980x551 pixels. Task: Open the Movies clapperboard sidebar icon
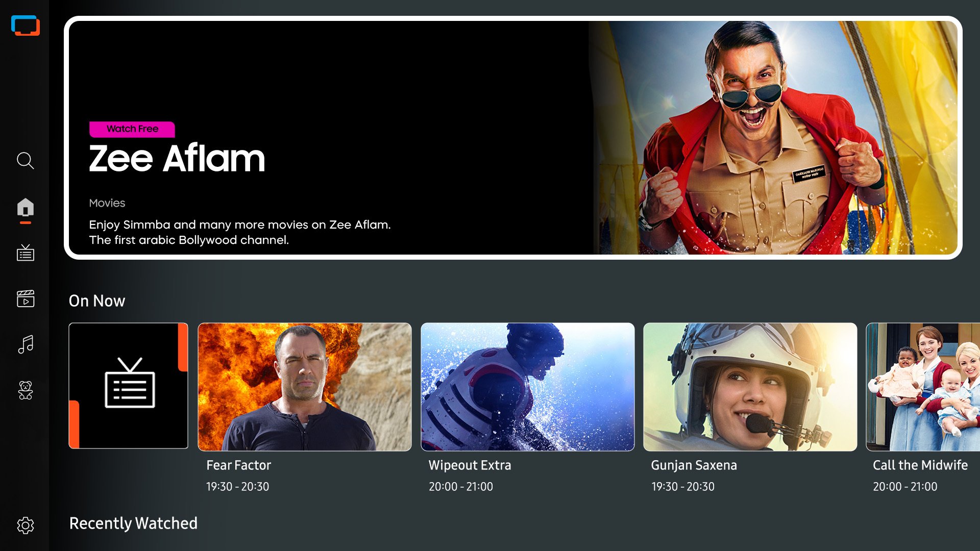pos(26,298)
